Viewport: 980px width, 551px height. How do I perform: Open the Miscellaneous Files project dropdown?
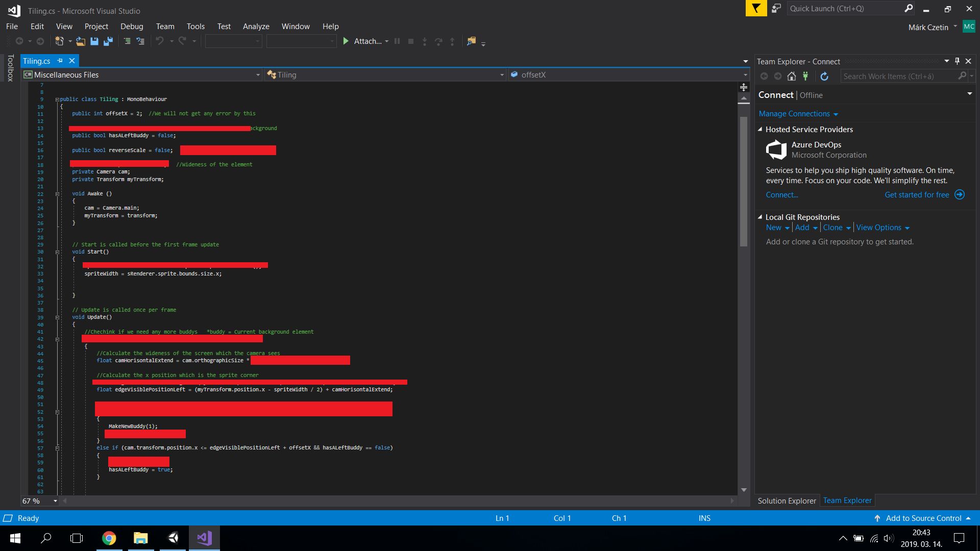(258, 75)
